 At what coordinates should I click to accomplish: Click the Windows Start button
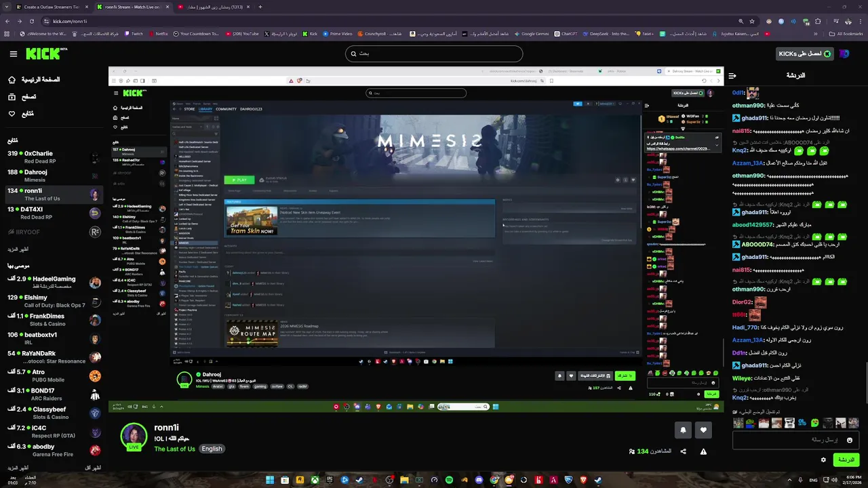(x=270, y=480)
